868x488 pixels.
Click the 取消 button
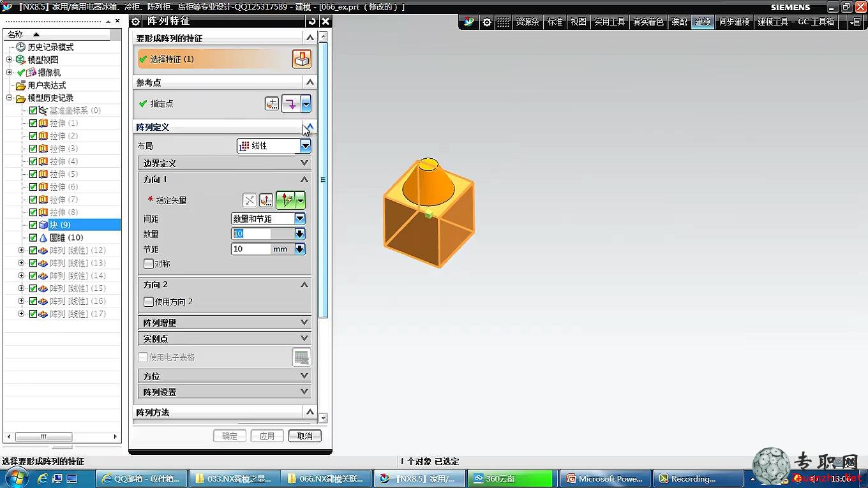tap(304, 436)
